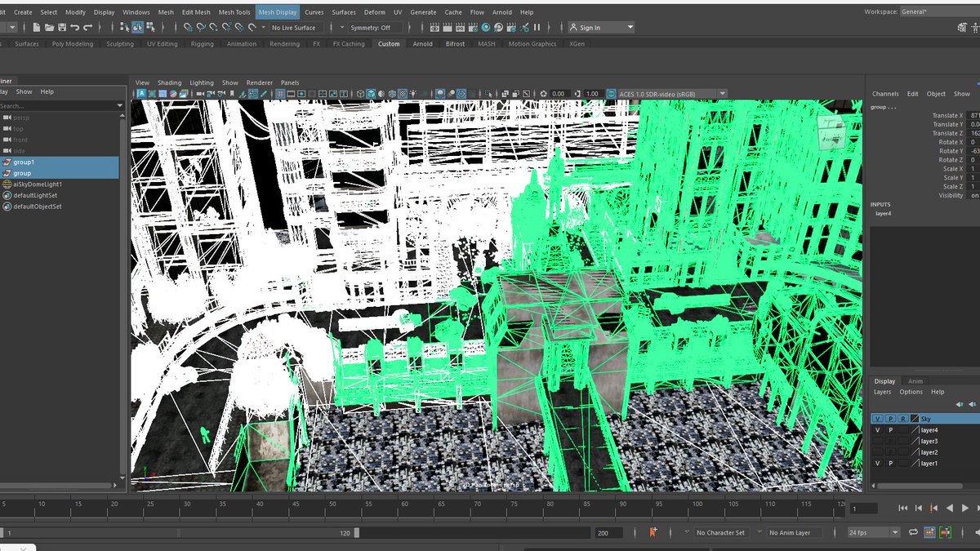Switch to the Anim layer tab
This screenshot has width=980, height=551.
915,381
